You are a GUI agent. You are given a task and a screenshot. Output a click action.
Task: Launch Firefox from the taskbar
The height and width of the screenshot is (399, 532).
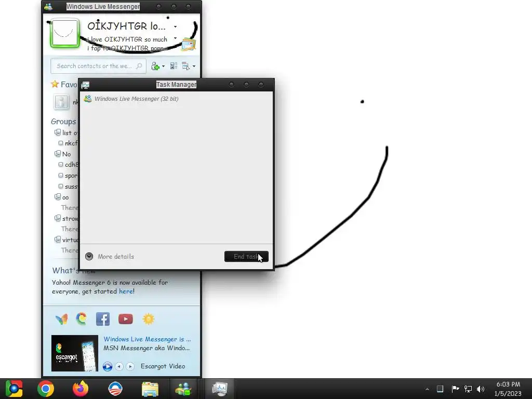pyautogui.click(x=81, y=389)
